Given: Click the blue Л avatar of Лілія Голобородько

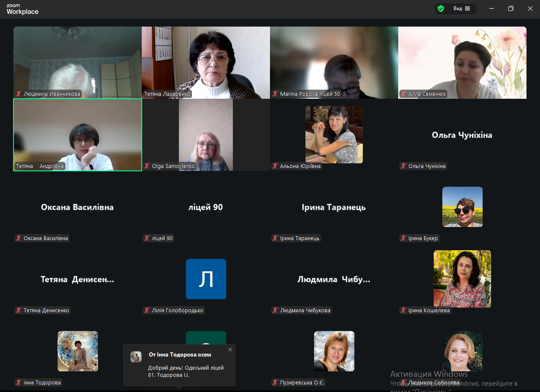Looking at the screenshot, I should 206,279.
